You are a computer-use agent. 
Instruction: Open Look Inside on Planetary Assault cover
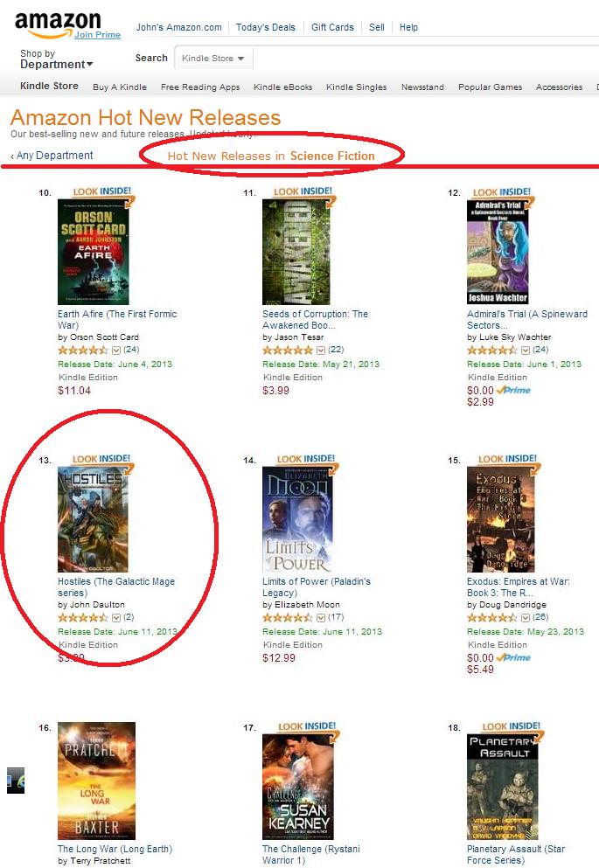(512, 726)
